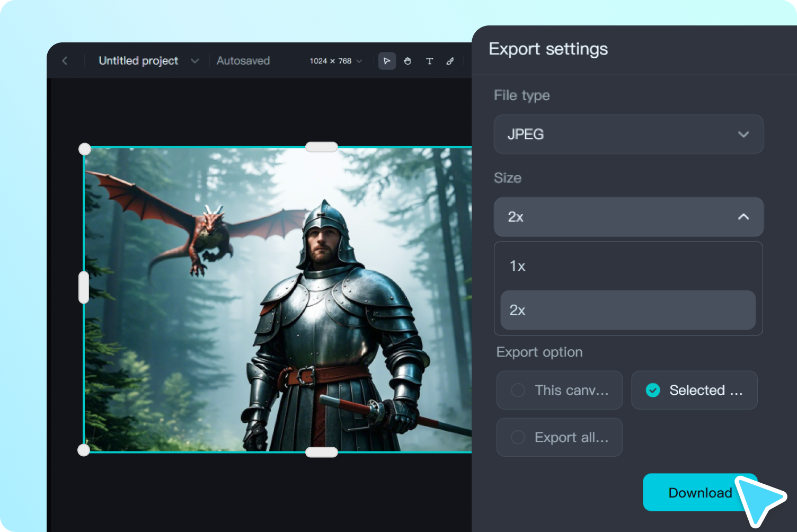The height and width of the screenshot is (532, 797).
Task: Expand the 1024 × 768 canvas size menu
Action: click(x=334, y=61)
